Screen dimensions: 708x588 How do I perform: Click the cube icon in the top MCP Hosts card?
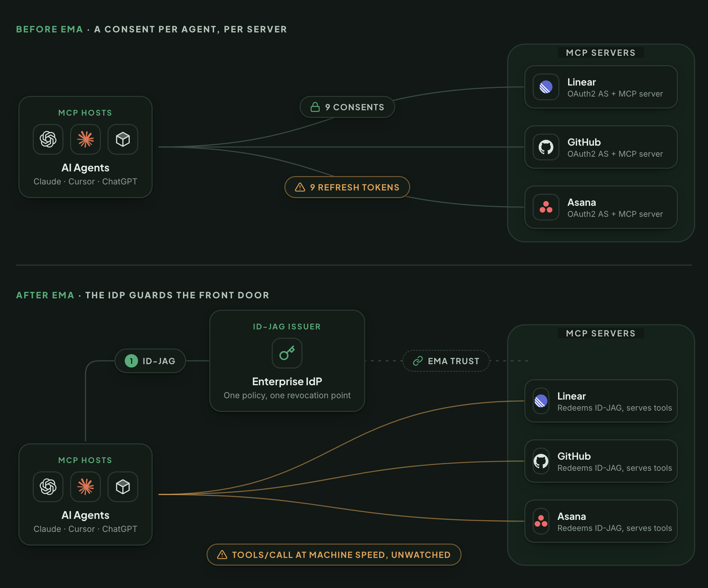click(x=123, y=139)
